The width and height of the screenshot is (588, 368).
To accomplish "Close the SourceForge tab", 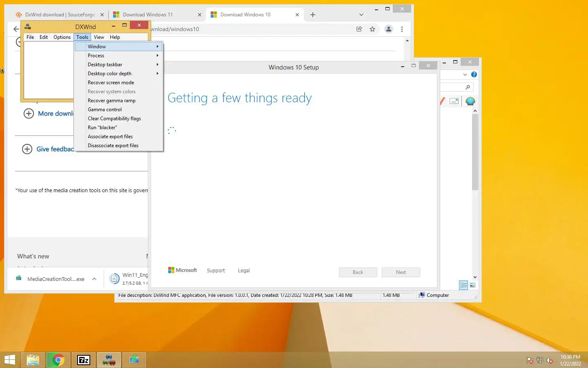I will pos(102,15).
